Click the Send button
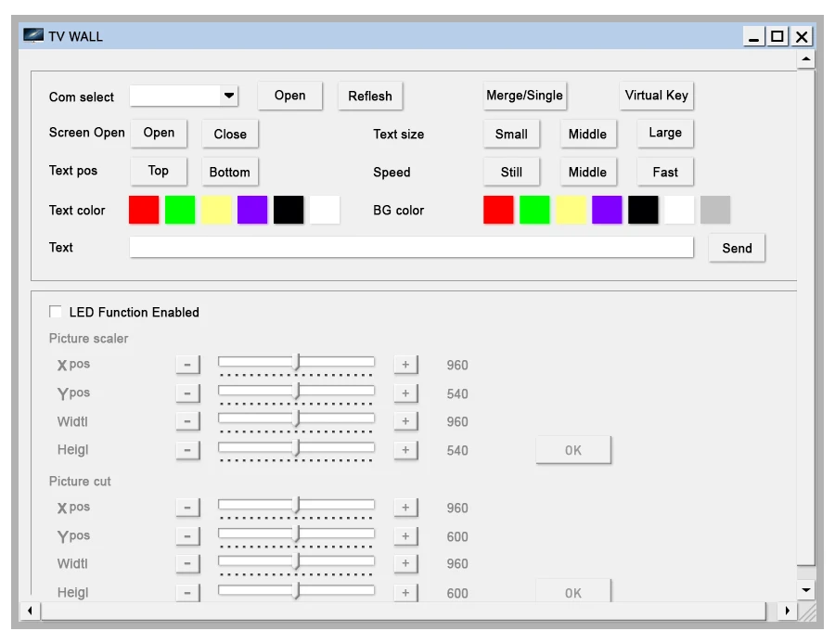The width and height of the screenshot is (835, 644). [737, 248]
